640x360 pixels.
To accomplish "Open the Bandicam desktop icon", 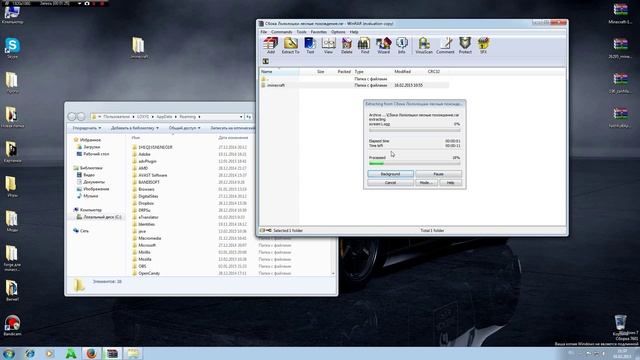I will pos(12,325).
